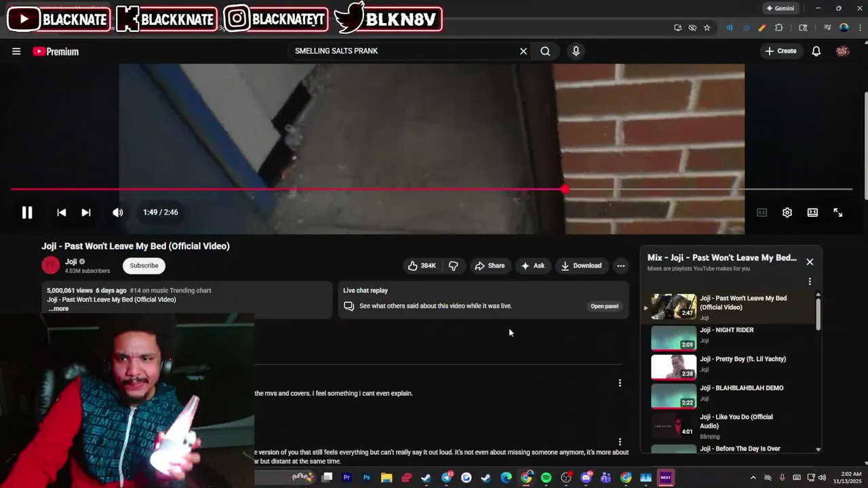Open the Chrome profile avatar
The width and height of the screenshot is (868, 488).
coord(844,28)
